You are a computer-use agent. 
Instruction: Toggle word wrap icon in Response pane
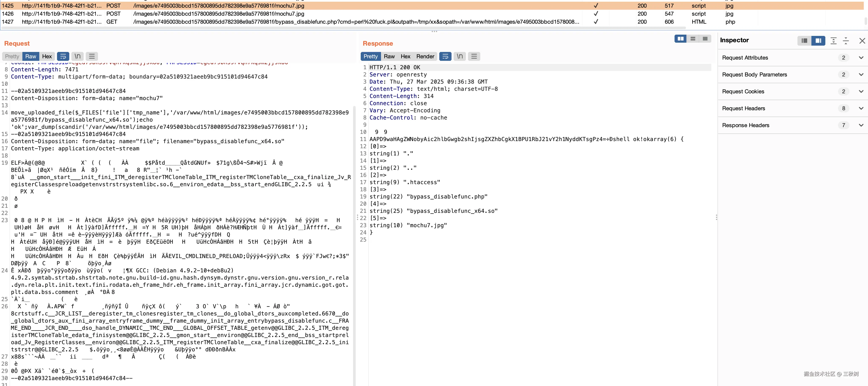445,56
